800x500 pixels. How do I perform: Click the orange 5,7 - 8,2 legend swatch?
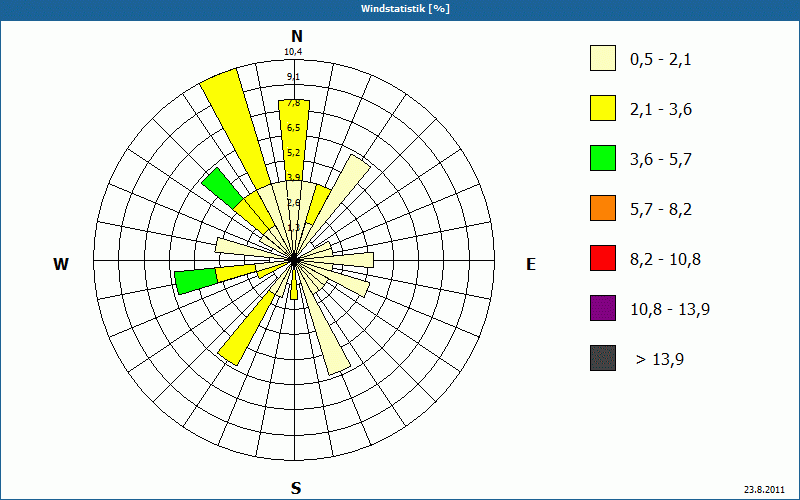tap(603, 208)
